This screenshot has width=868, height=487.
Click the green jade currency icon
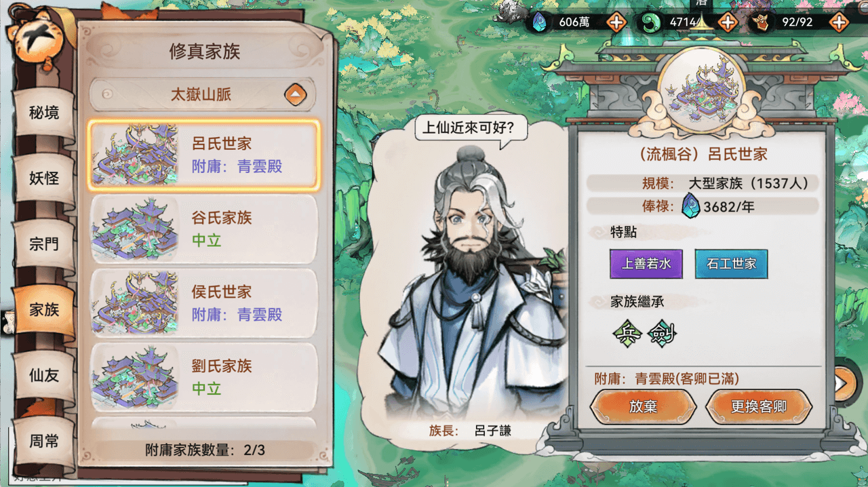(x=652, y=22)
